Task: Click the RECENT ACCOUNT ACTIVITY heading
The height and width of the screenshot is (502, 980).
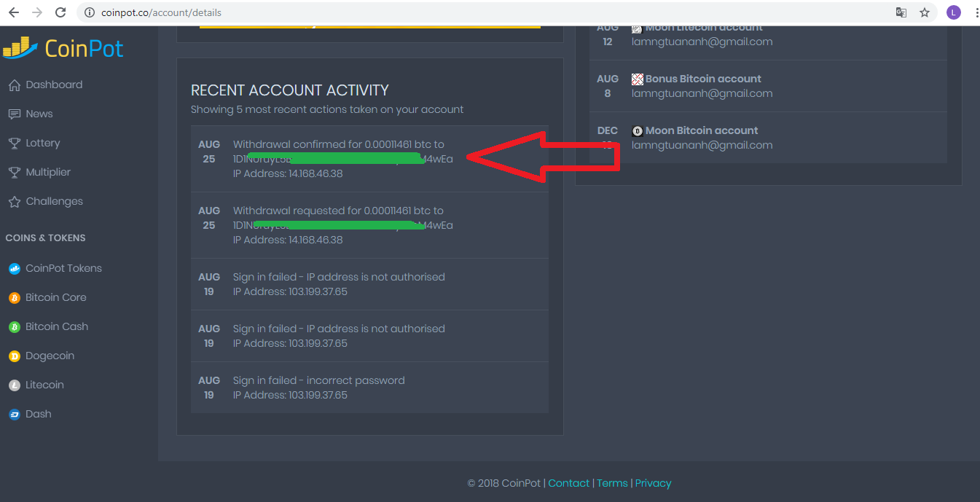Action: 290,90
